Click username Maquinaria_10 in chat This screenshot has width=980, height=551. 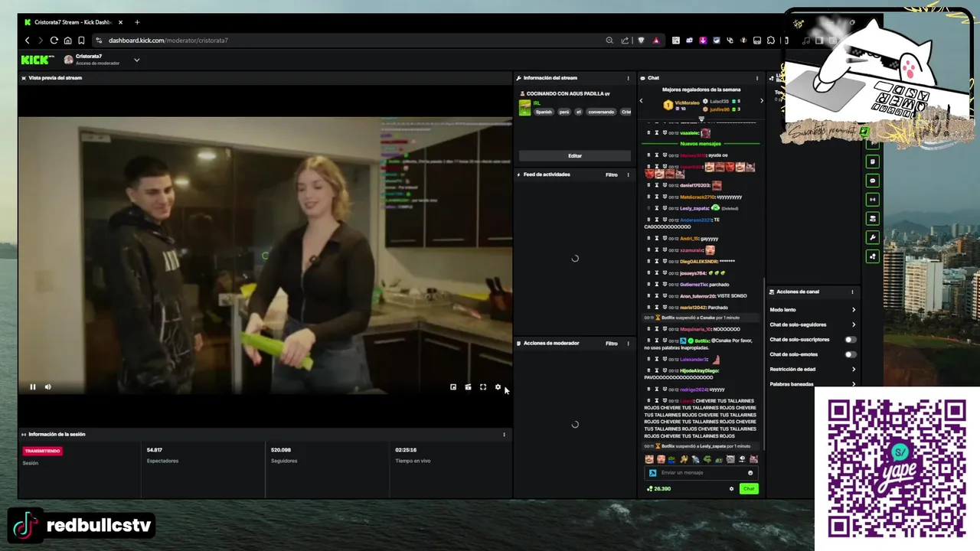click(x=696, y=330)
